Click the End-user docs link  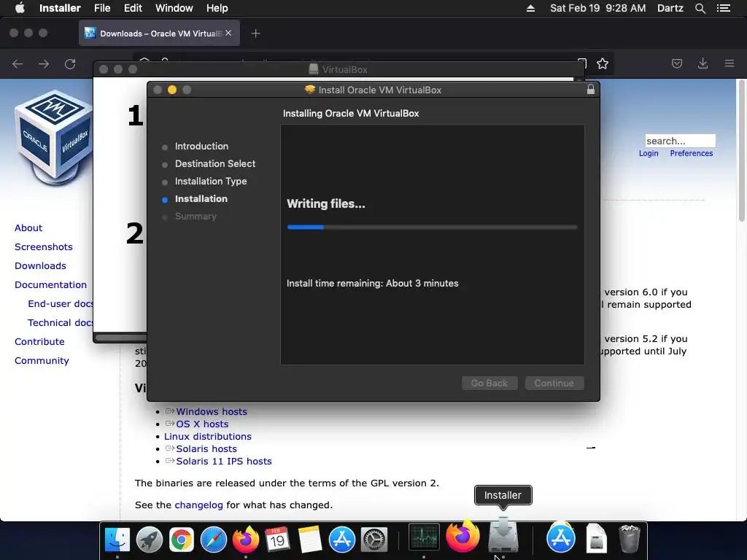pyautogui.click(x=60, y=304)
